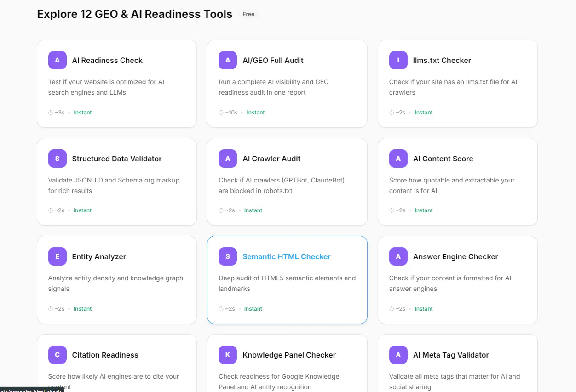Viewport: 576px width, 392px height.
Task: Open the Entity Analyzer title
Action: [99, 256]
